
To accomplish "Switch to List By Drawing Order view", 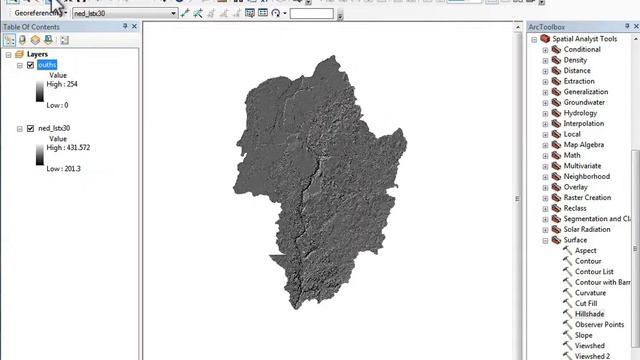I will click(9, 40).
